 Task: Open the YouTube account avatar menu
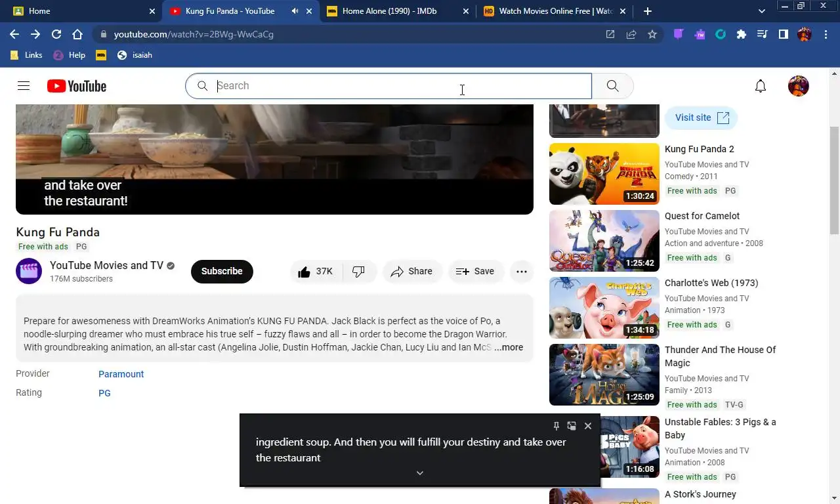coord(798,86)
